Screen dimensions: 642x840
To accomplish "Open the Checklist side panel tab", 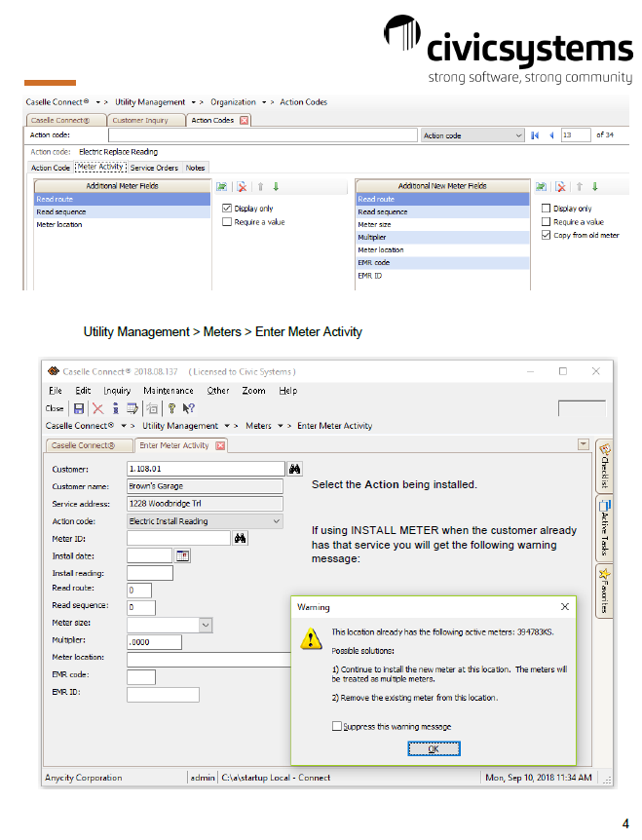I will point(605,466).
